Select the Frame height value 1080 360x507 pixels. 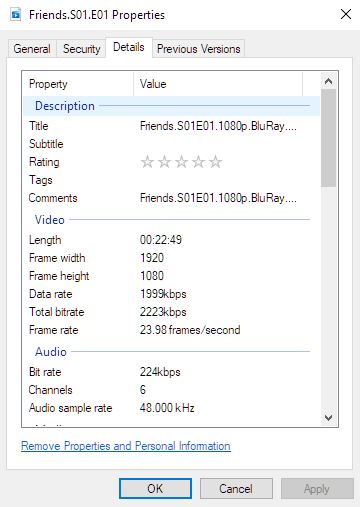tap(152, 276)
